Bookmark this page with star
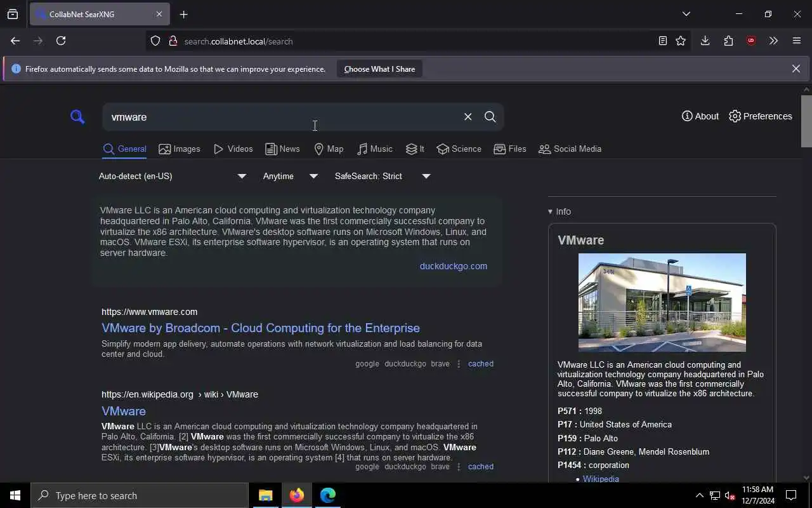 [x=681, y=41]
